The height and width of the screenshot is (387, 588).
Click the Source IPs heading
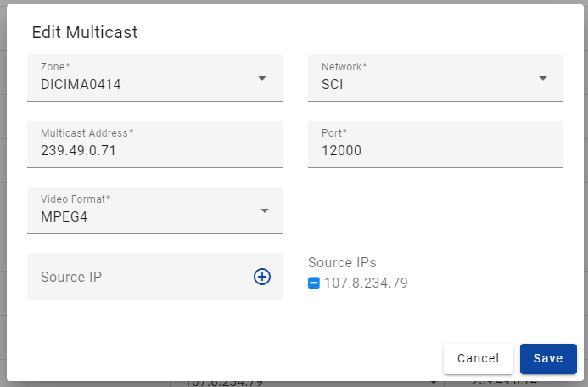[x=342, y=262]
